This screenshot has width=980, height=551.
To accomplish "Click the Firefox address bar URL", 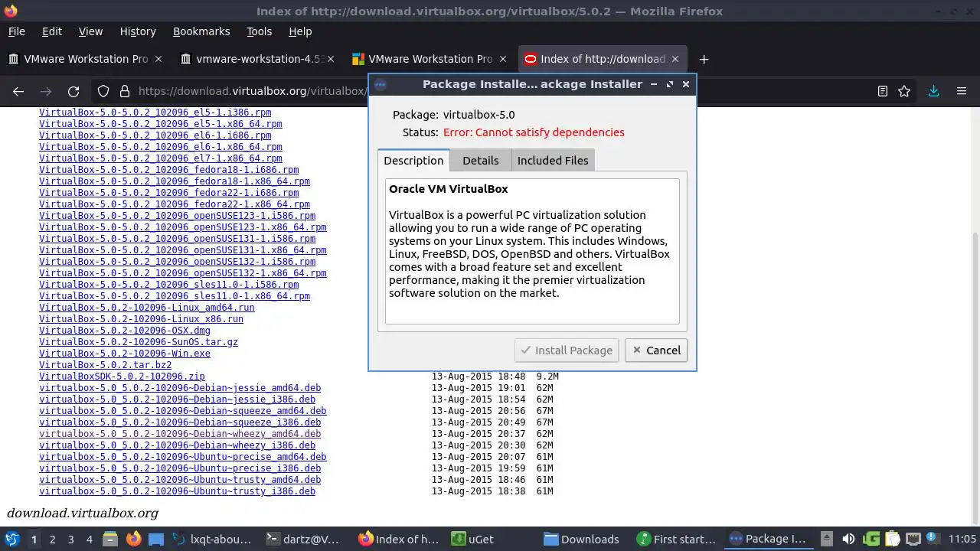I will [251, 91].
